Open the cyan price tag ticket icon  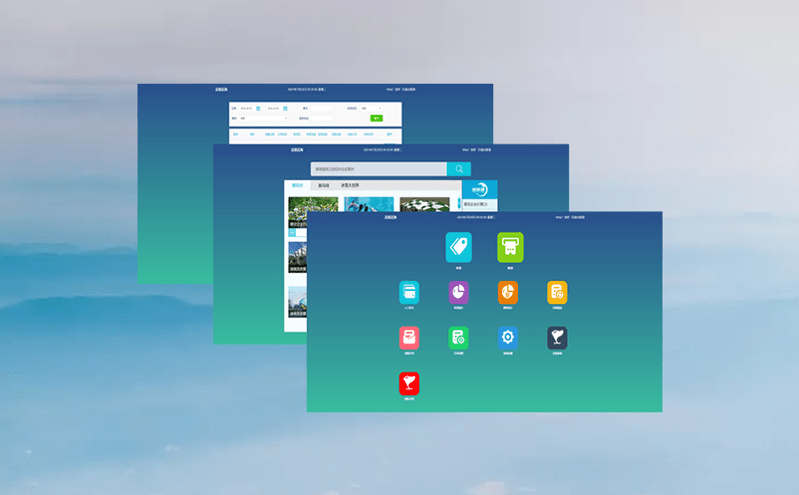point(458,246)
